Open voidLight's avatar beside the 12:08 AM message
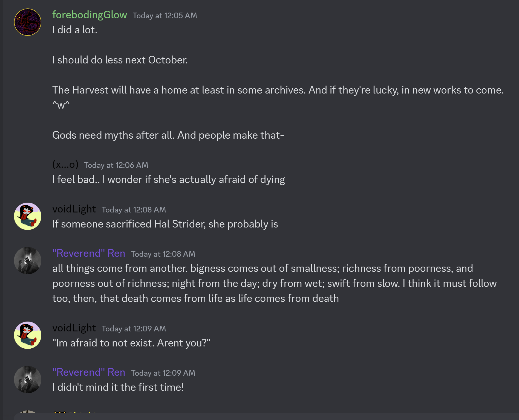This screenshot has height=420, width=519. [28, 216]
